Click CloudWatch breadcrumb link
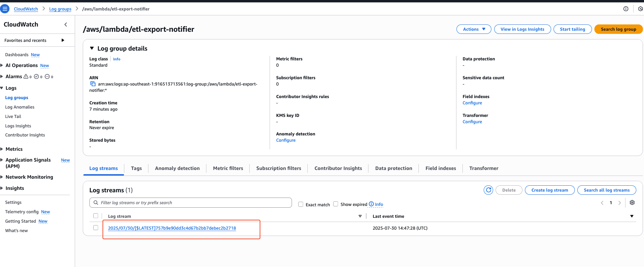Image resolution: width=644 pixels, height=267 pixels. 26,9
